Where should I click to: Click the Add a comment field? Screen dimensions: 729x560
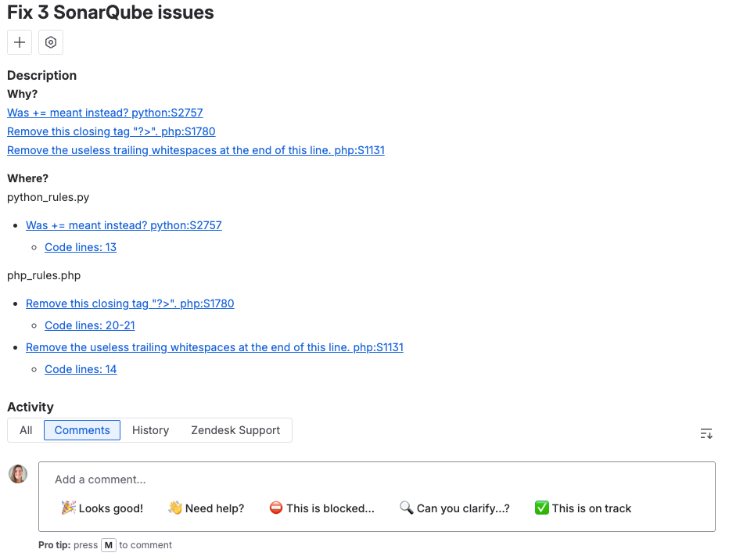coord(313,479)
